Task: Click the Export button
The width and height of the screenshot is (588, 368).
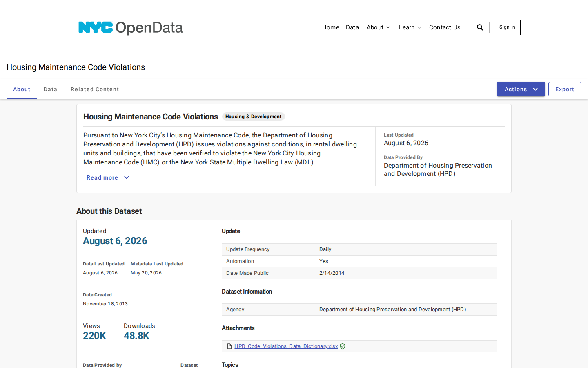Action: pyautogui.click(x=565, y=89)
